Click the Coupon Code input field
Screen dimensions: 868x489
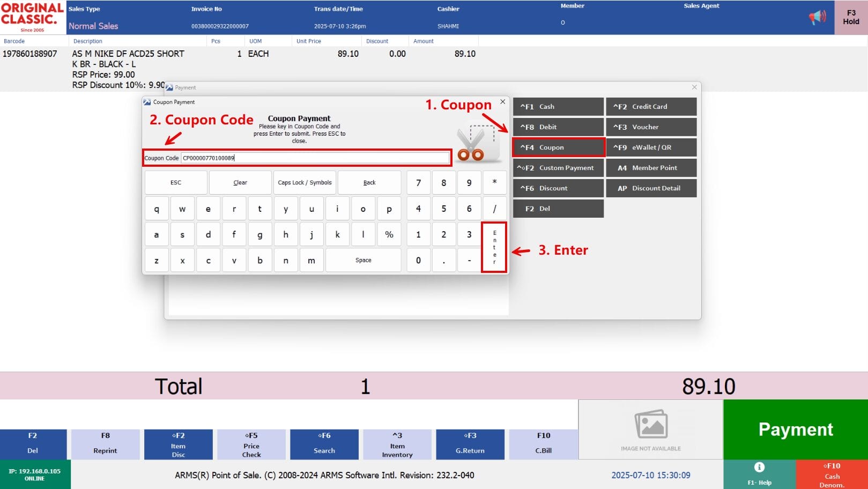(315, 158)
